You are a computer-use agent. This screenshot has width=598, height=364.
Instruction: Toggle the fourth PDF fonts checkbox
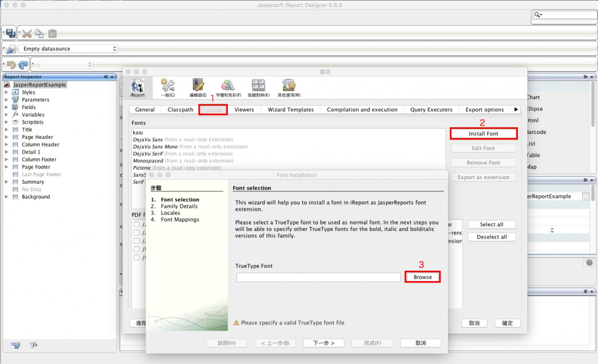(137, 249)
